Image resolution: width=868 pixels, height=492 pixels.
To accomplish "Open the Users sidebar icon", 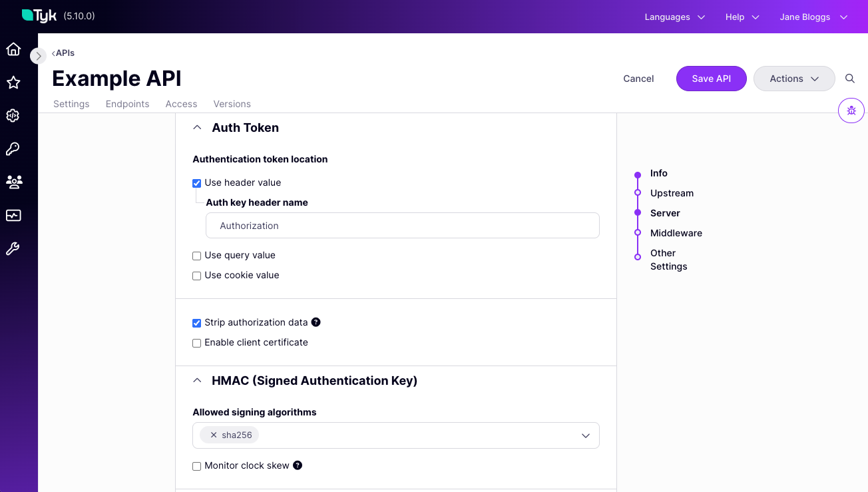I will (13, 182).
